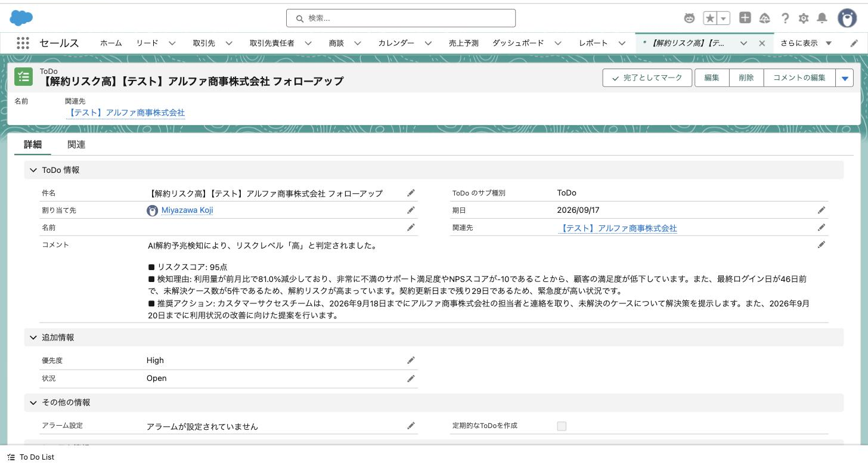Edit the 優先度 field pencil icon
868x468 pixels.
[411, 360]
